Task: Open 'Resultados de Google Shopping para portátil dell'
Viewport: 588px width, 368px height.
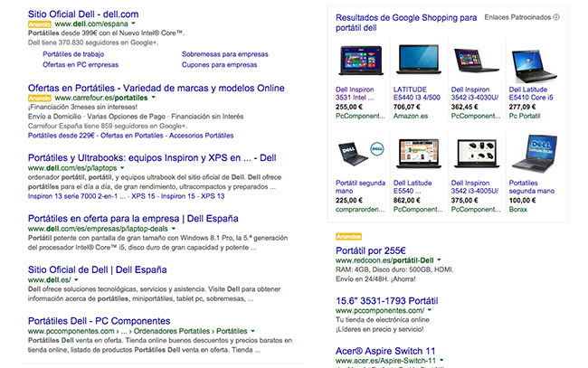Action: click(x=406, y=23)
